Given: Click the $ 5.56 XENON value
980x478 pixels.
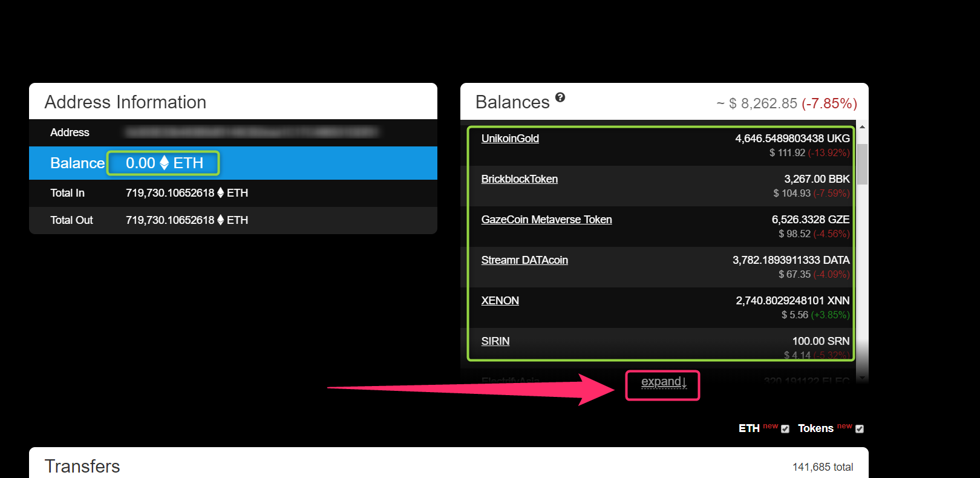Looking at the screenshot, I should (795, 315).
